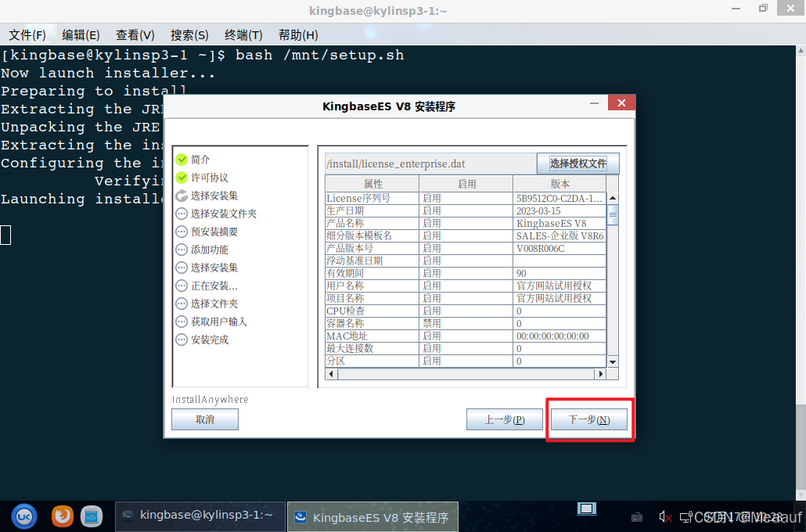Image resolution: width=806 pixels, height=532 pixels.
Task: Open the 查看(V) menu in the terminal
Action: [x=135, y=35]
